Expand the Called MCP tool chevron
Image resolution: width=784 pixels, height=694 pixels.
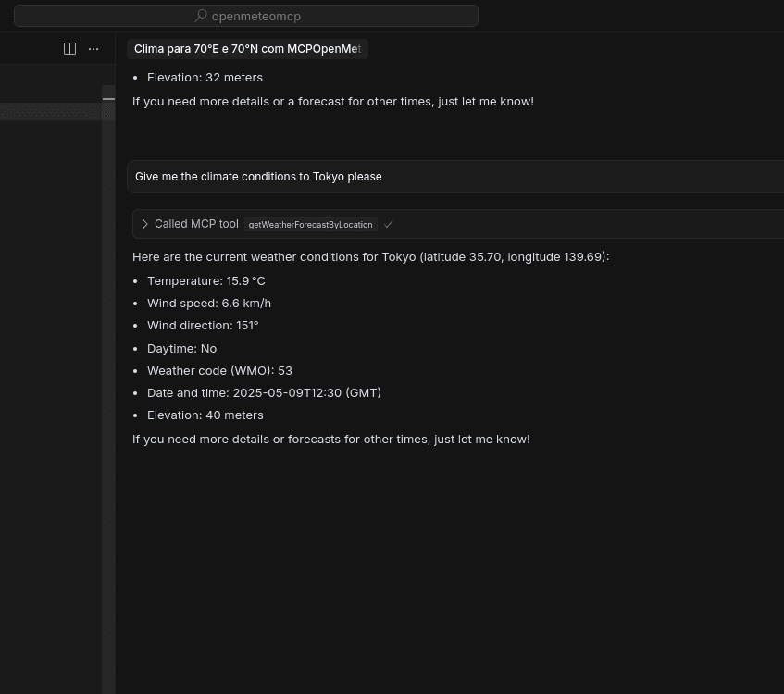(145, 224)
